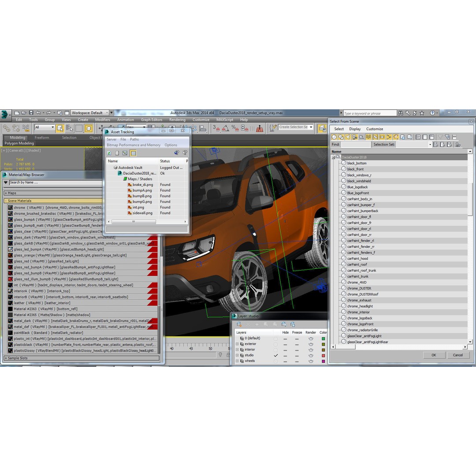Viewport: 476px width, 476px height.
Task: Expand the Maps group in Material/Map Browser
Action: point(6,193)
